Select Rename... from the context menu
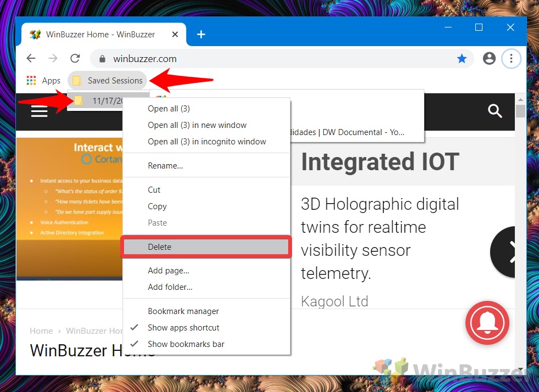The height and width of the screenshot is (392, 539). (206, 166)
